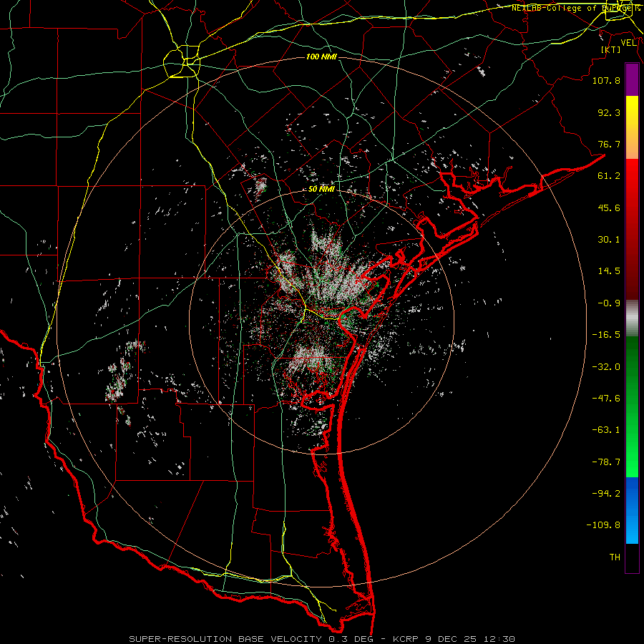
Task: Click the 61.2 value on velocity scale
Action: (609, 176)
